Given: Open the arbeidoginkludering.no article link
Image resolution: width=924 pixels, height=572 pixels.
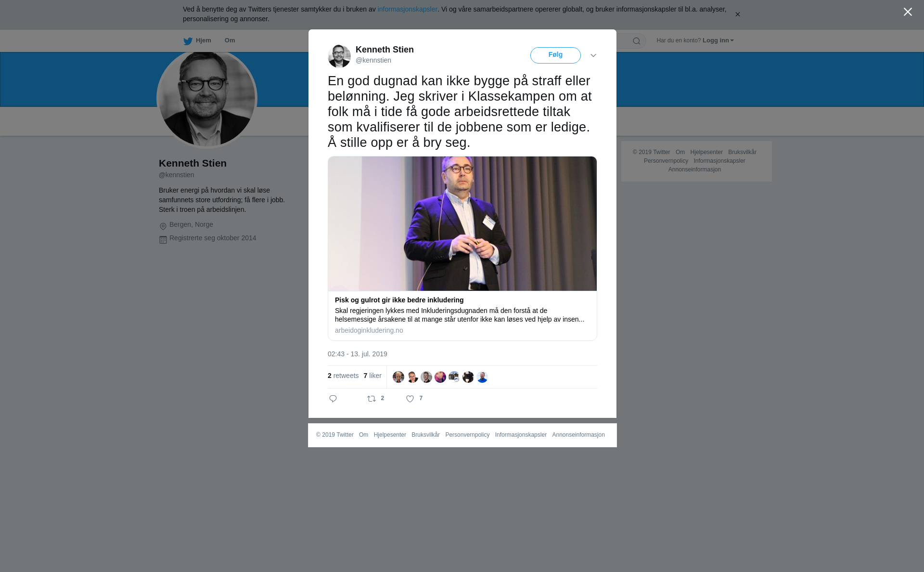Looking at the screenshot, I should [369, 330].
